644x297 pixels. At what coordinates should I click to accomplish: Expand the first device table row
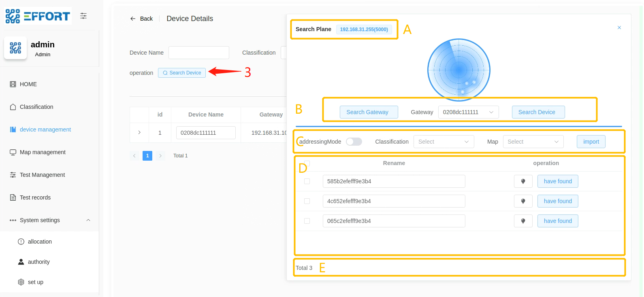139,132
